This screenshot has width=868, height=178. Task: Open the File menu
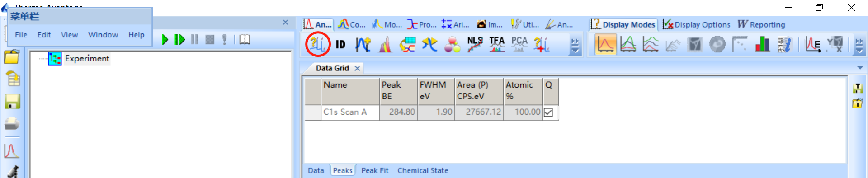21,35
